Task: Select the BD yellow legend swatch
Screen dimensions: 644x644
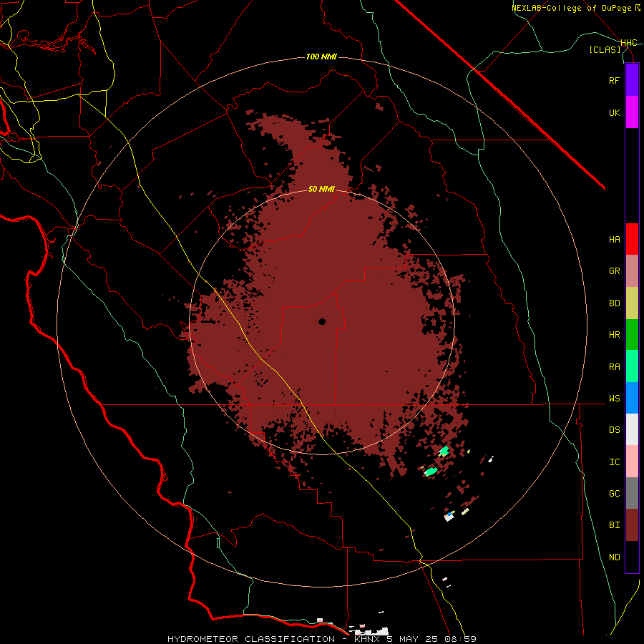Action: click(x=632, y=303)
